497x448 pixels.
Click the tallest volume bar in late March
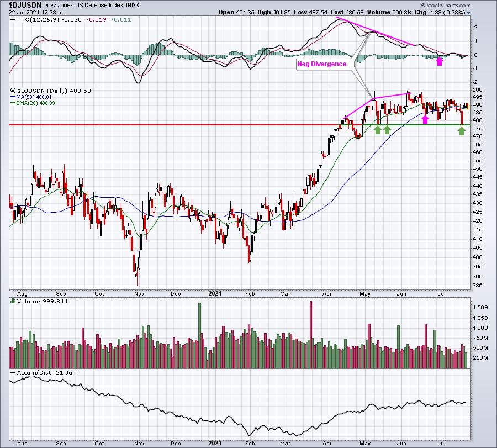click(310, 335)
